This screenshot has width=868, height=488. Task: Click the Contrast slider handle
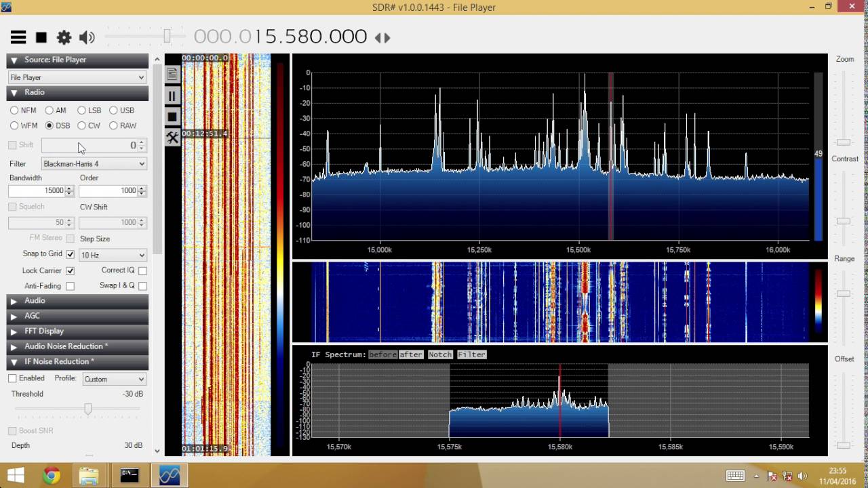pos(844,221)
